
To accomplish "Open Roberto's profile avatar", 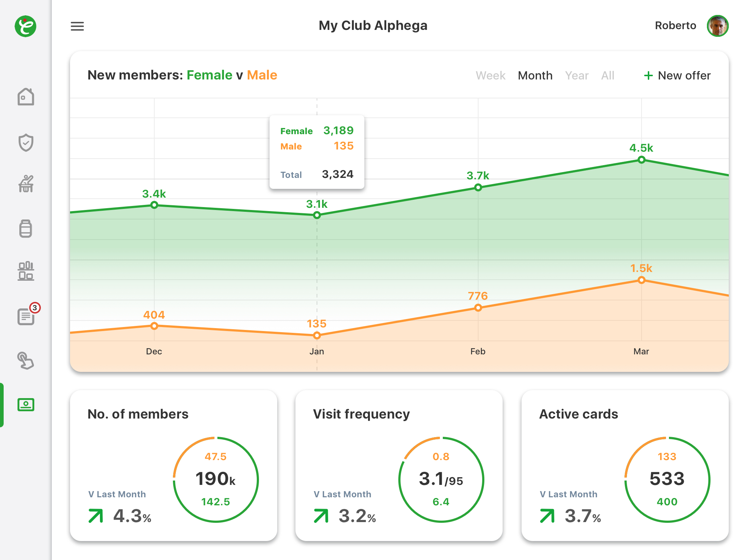I will tap(717, 26).
